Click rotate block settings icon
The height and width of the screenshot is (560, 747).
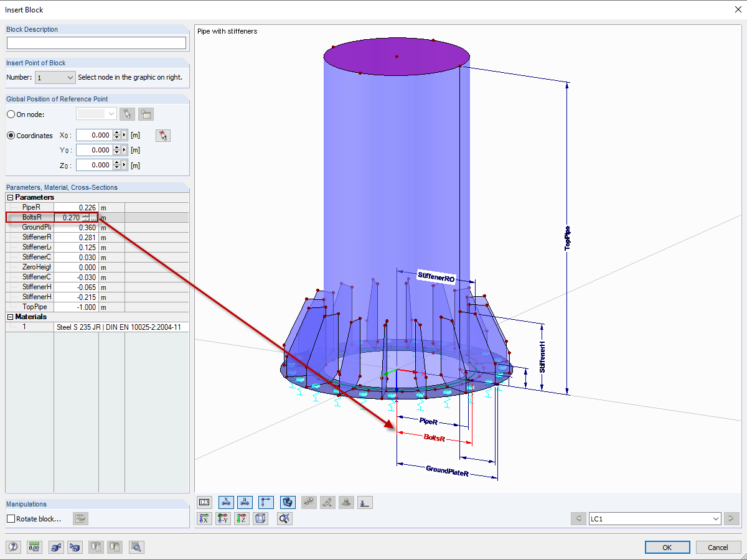point(80,518)
